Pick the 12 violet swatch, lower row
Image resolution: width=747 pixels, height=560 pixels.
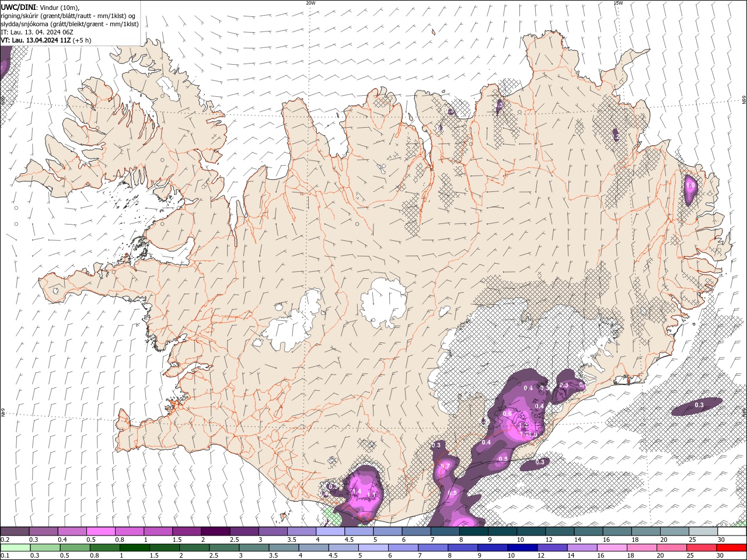[x=551, y=548]
